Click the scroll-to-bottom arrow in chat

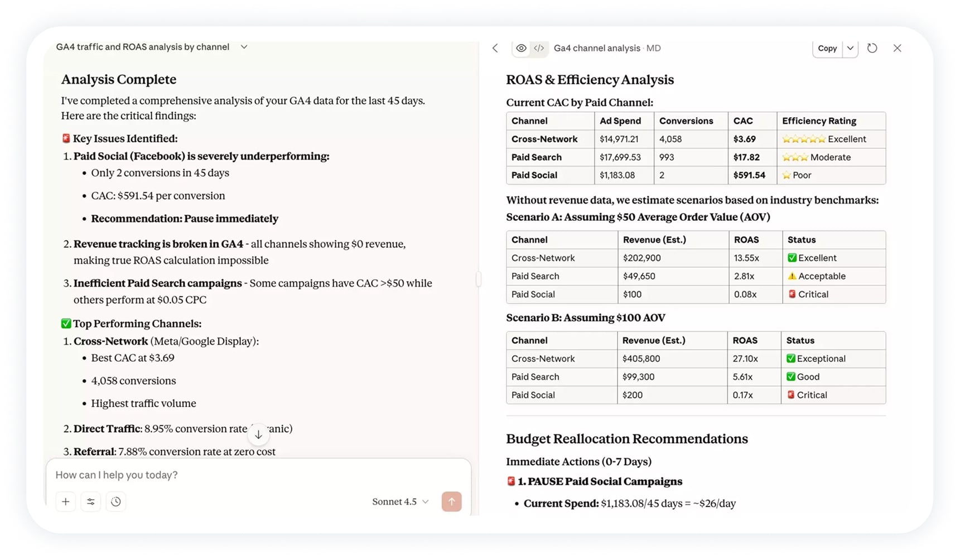(258, 434)
